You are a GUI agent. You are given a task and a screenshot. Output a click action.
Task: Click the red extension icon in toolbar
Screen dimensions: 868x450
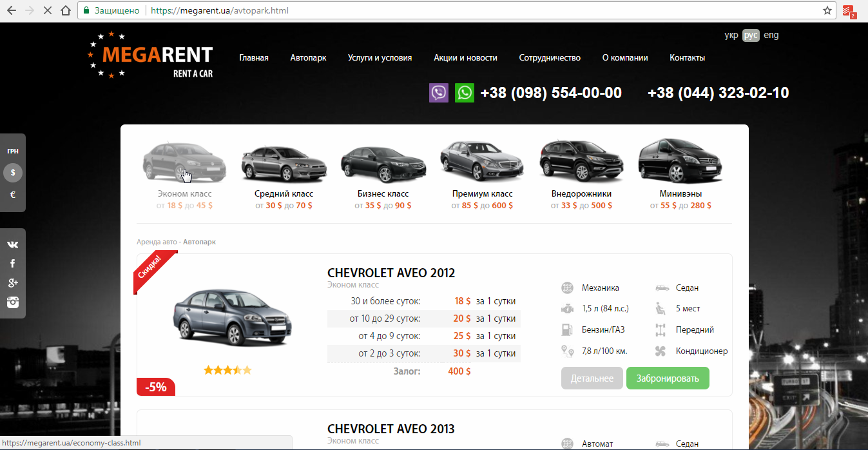(849, 12)
